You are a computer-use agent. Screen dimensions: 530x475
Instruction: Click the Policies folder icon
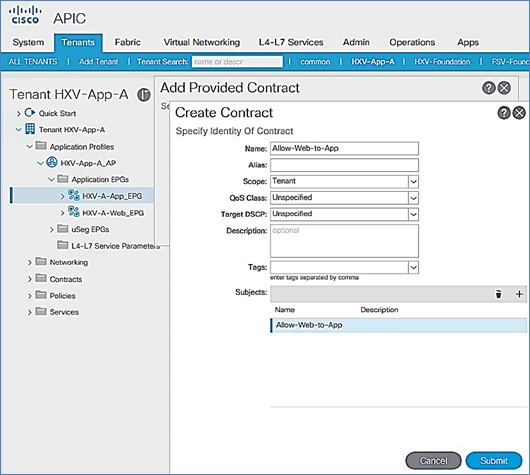click(x=41, y=294)
